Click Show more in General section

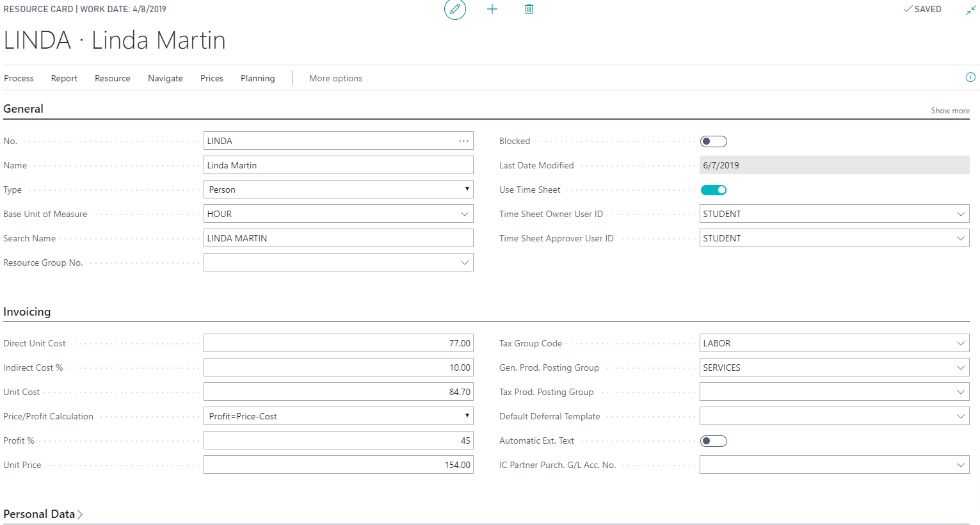(950, 111)
